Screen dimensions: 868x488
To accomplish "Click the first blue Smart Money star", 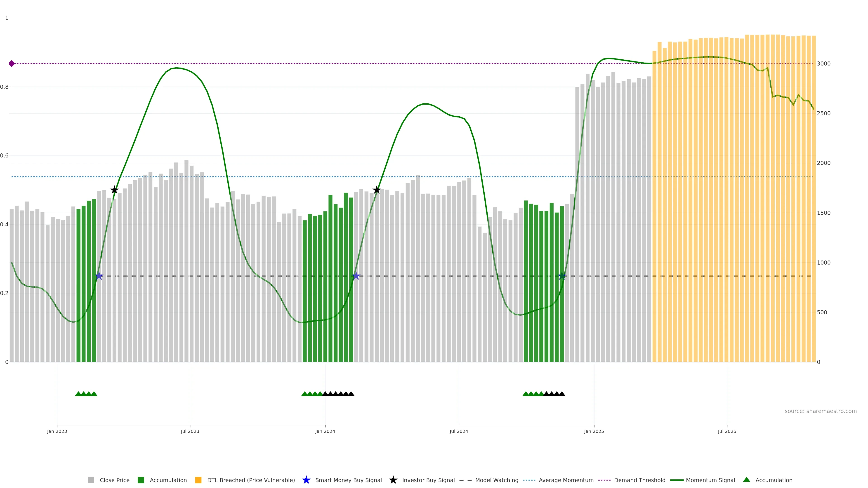I will 99,276.
